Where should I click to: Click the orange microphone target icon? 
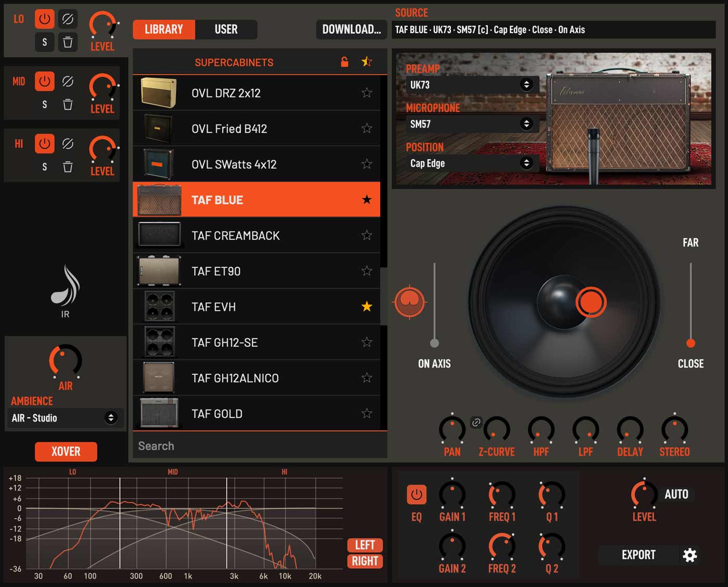(410, 301)
